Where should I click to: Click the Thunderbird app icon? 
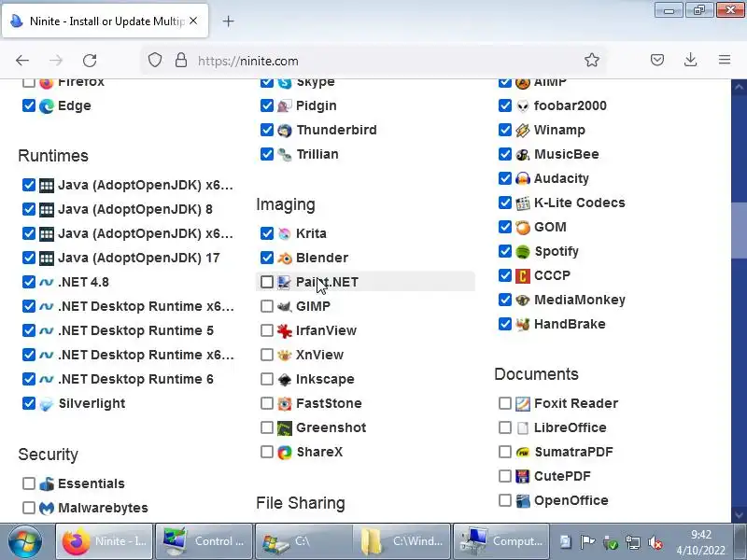[x=285, y=130]
